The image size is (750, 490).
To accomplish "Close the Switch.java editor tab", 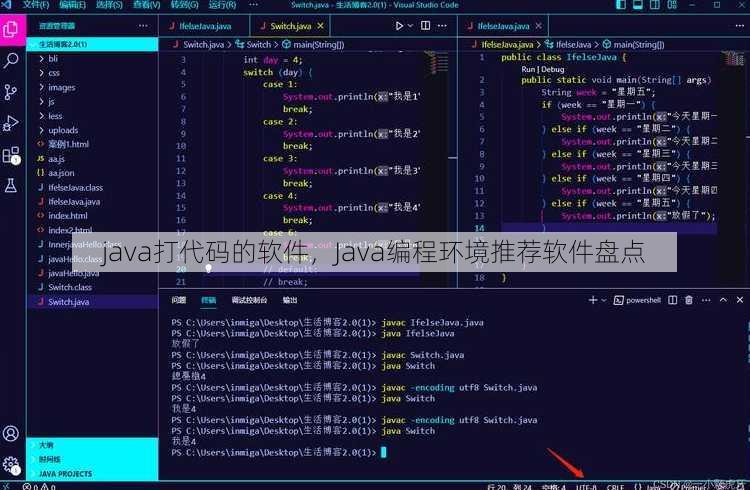I will (x=320, y=26).
